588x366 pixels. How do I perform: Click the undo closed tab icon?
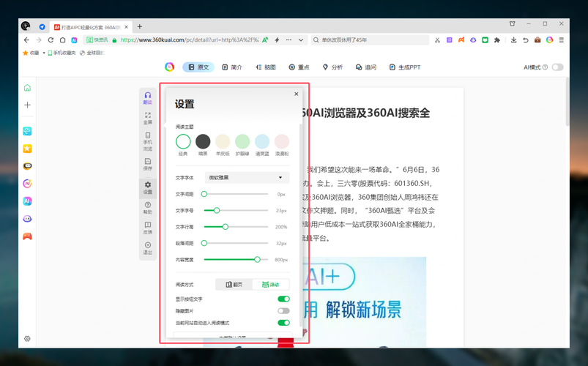[x=525, y=40]
